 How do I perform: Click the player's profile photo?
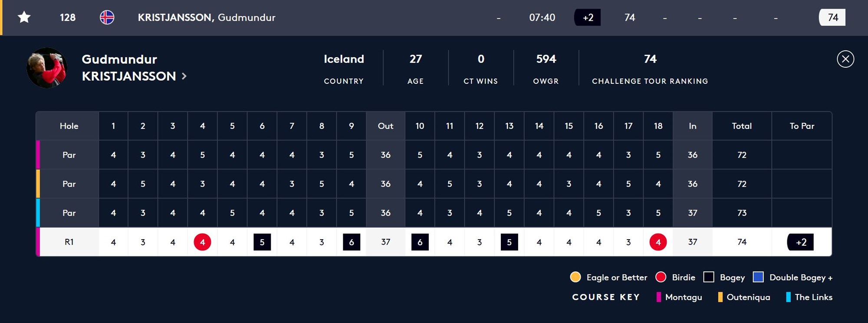[47, 68]
